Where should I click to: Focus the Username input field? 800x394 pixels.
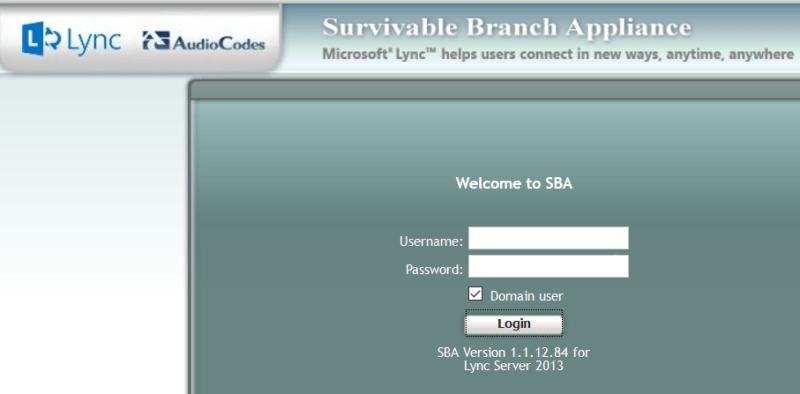548,238
